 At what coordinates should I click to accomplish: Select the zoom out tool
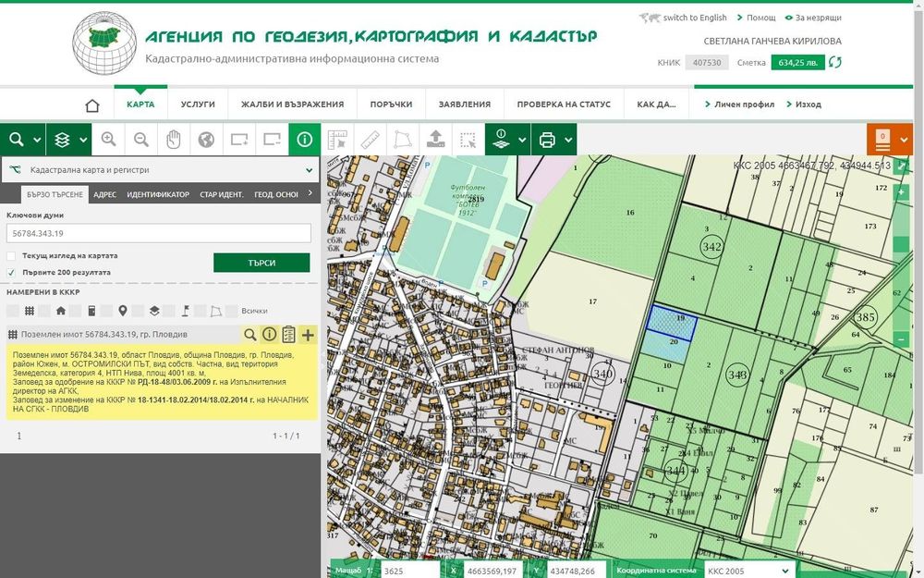pyautogui.click(x=140, y=140)
